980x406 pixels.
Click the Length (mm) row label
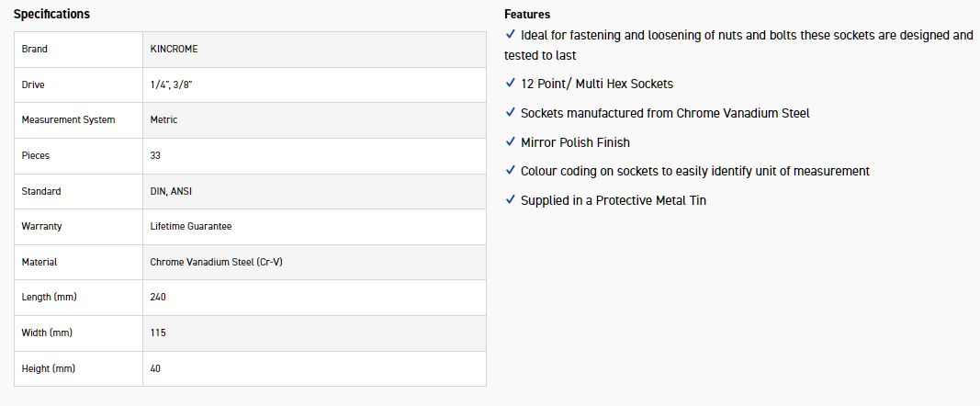tap(48, 297)
